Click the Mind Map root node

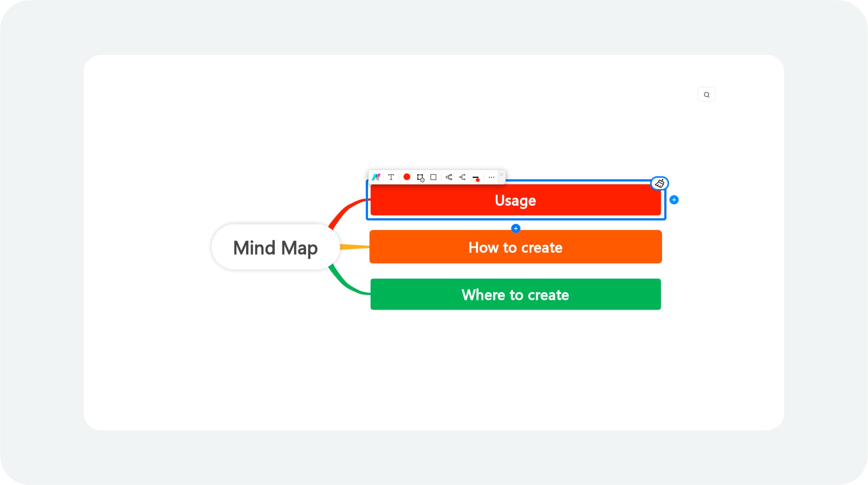pos(276,247)
